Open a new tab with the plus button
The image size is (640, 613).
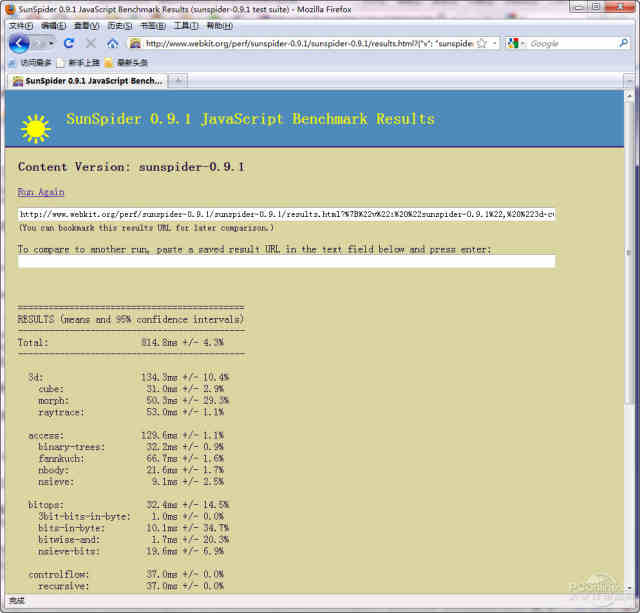(178, 81)
